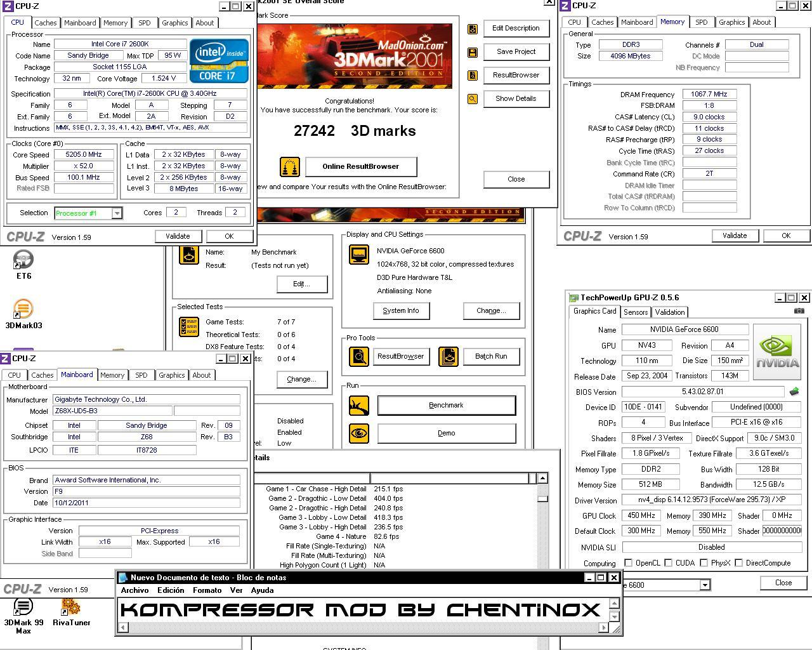Viewport: 812px width, 650px height.
Task: Click the Pro Tools ResultBrowser magnifier icon
Action: coord(359,356)
